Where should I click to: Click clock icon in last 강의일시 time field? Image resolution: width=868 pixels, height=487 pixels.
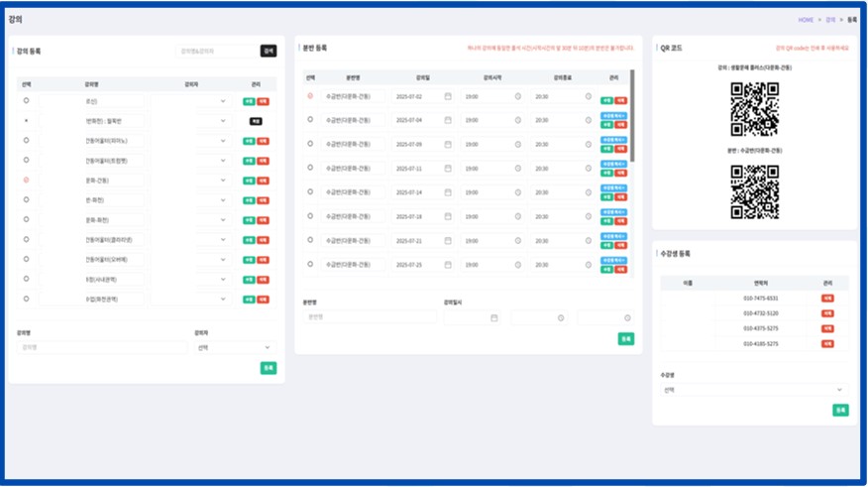[625, 318]
